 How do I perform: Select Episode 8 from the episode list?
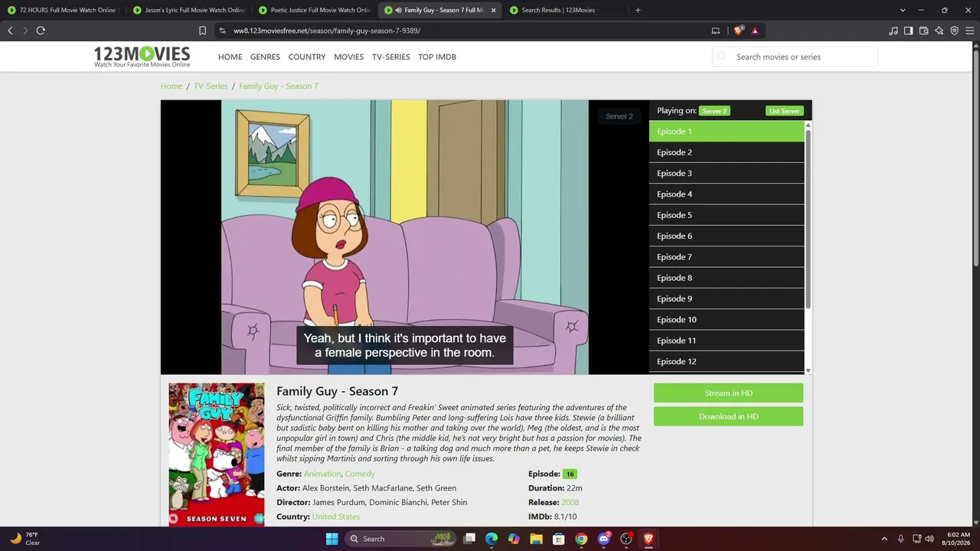[x=727, y=278]
